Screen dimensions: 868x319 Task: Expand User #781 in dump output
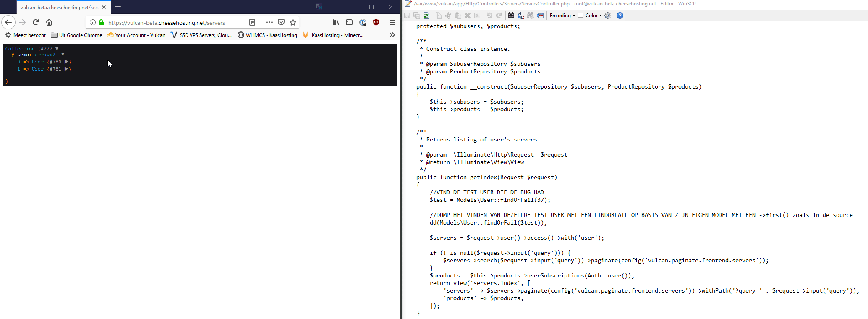point(66,69)
